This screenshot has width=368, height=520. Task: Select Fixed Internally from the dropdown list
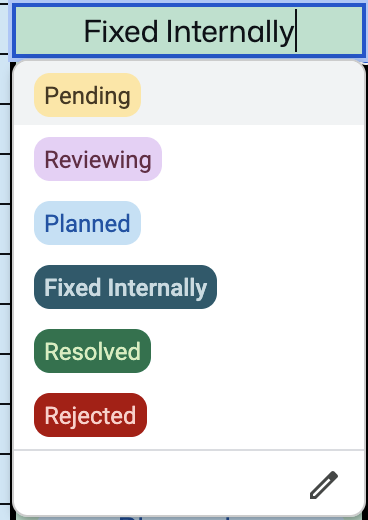click(x=125, y=287)
